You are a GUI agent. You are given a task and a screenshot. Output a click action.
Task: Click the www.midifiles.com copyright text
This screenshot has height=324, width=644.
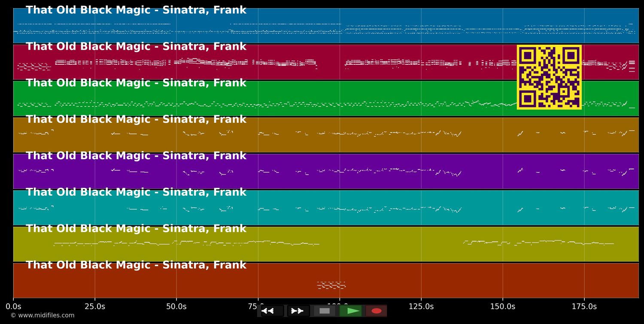click(x=43, y=315)
